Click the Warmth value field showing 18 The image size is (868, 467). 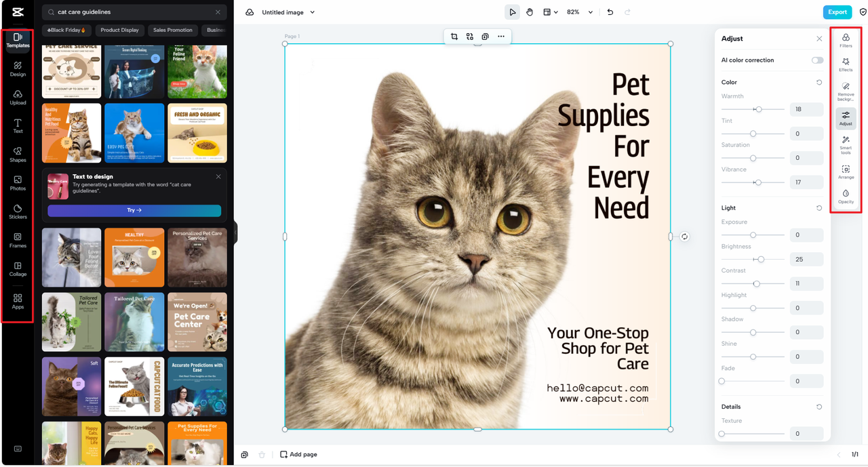[x=806, y=109]
